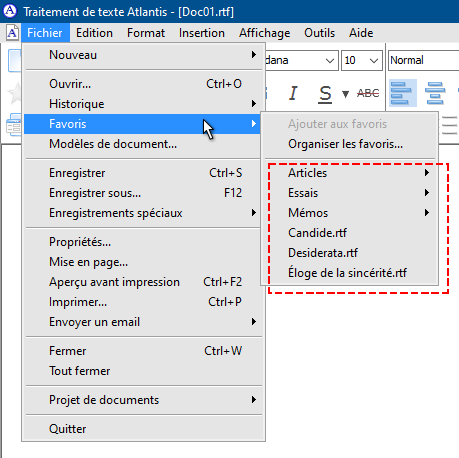Select center alignment icon
Image resolution: width=459 pixels, height=458 pixels.
click(435, 93)
